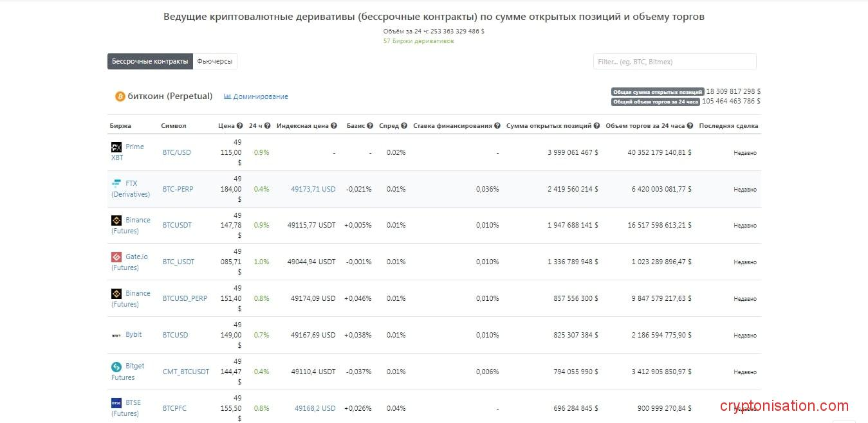Open the 57 Биржи деривативов link

click(418, 41)
